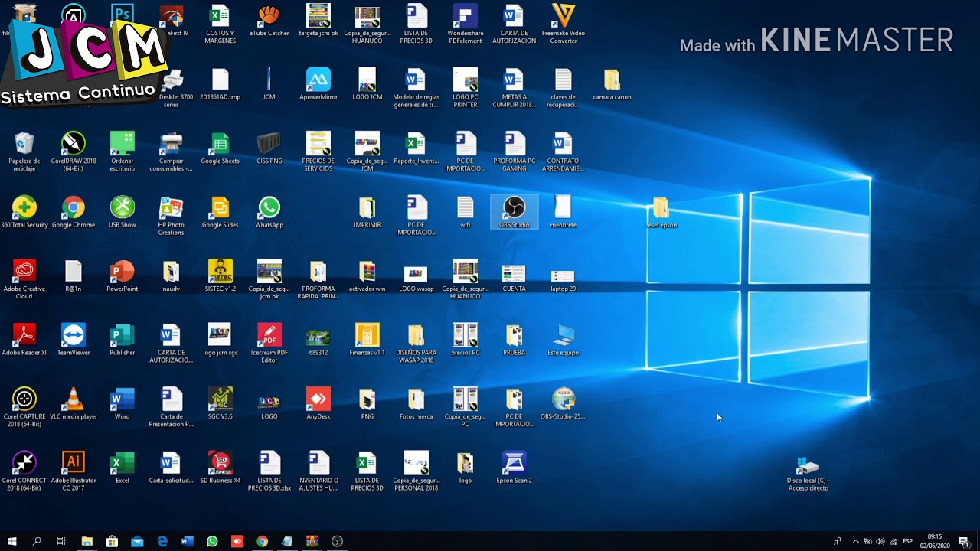This screenshot has height=551, width=980.
Task: Open the Windows Start menu
Action: tap(12, 541)
